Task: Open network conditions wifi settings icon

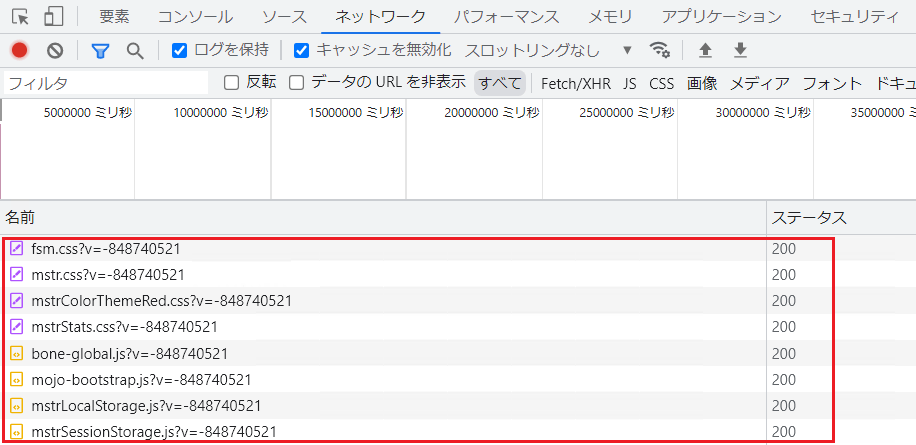Action: click(x=659, y=50)
